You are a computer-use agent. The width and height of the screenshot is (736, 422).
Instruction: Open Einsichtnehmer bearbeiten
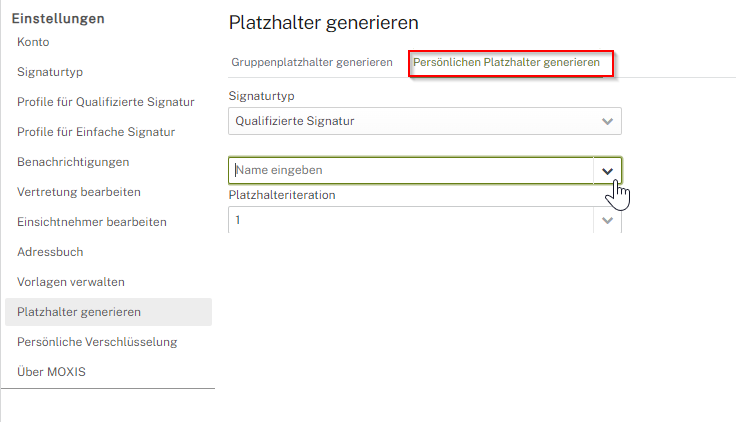point(91,222)
